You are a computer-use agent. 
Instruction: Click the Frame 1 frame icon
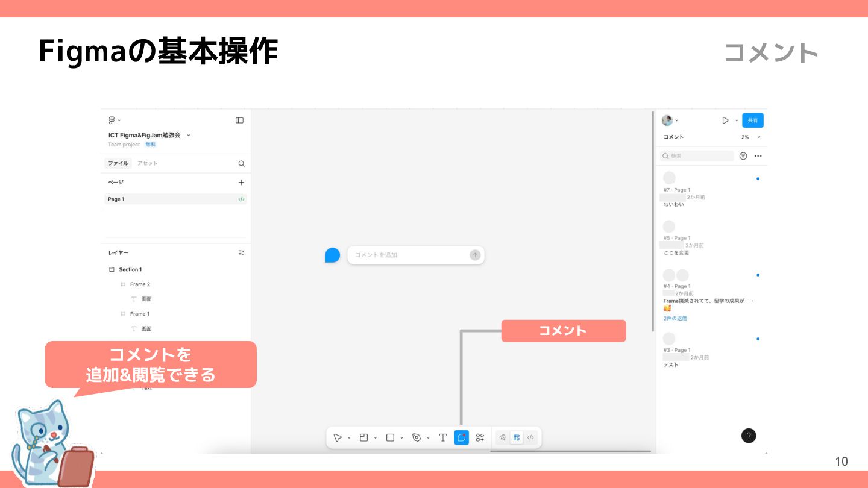(123, 314)
